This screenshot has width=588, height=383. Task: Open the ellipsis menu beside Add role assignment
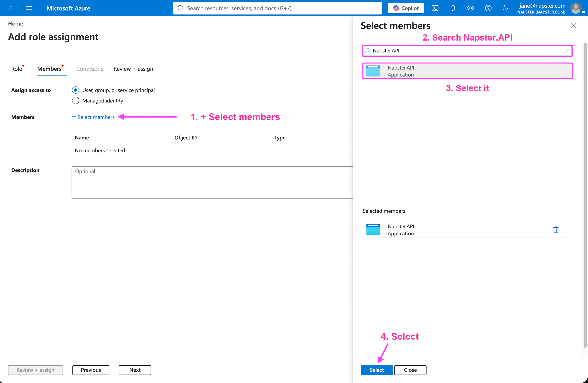[111, 37]
